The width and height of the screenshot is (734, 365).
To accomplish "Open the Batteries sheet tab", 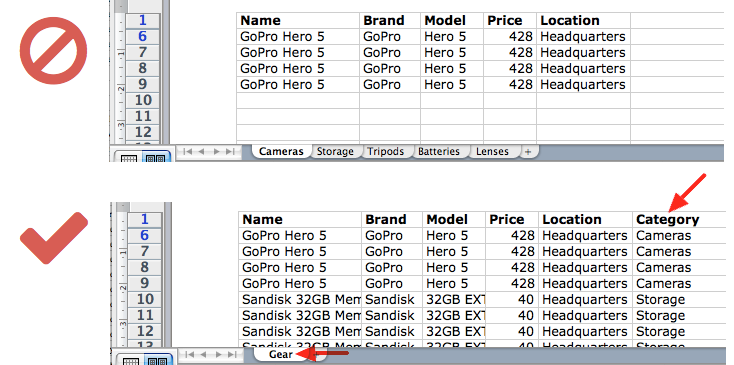I will [439, 152].
